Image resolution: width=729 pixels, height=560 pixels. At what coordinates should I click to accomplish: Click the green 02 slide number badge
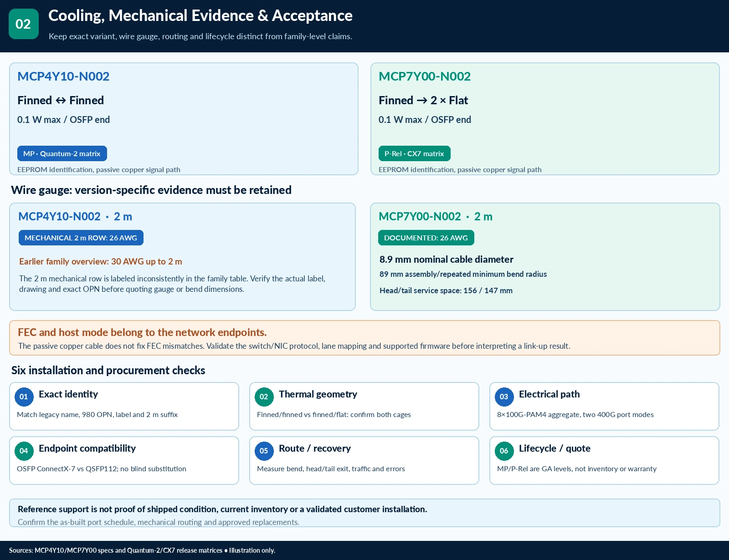pos(24,24)
